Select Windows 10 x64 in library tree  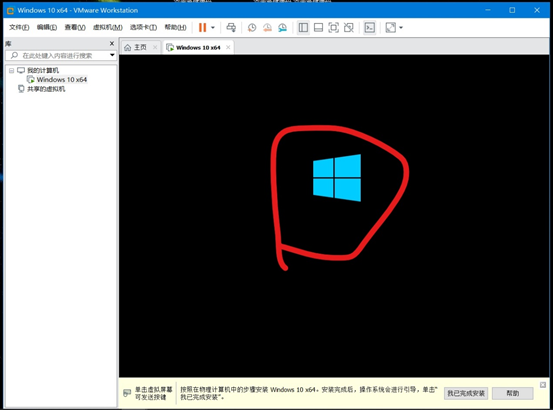(x=61, y=80)
